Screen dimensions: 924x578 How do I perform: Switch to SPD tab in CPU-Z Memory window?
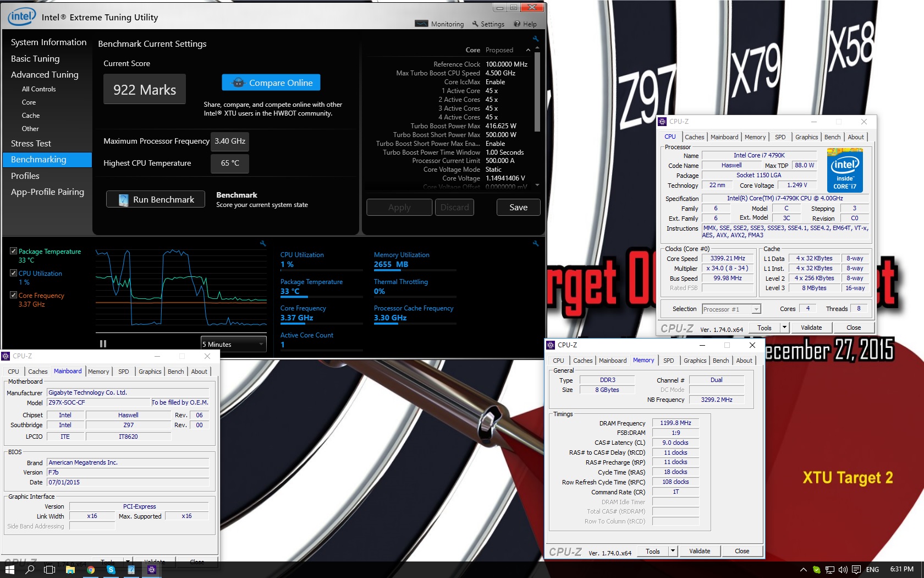tap(668, 361)
